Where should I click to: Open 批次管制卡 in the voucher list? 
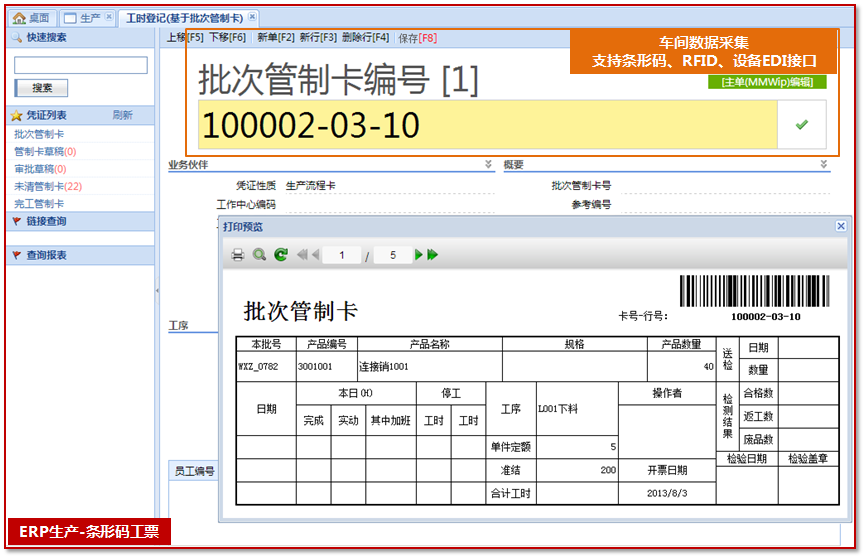coord(39,134)
